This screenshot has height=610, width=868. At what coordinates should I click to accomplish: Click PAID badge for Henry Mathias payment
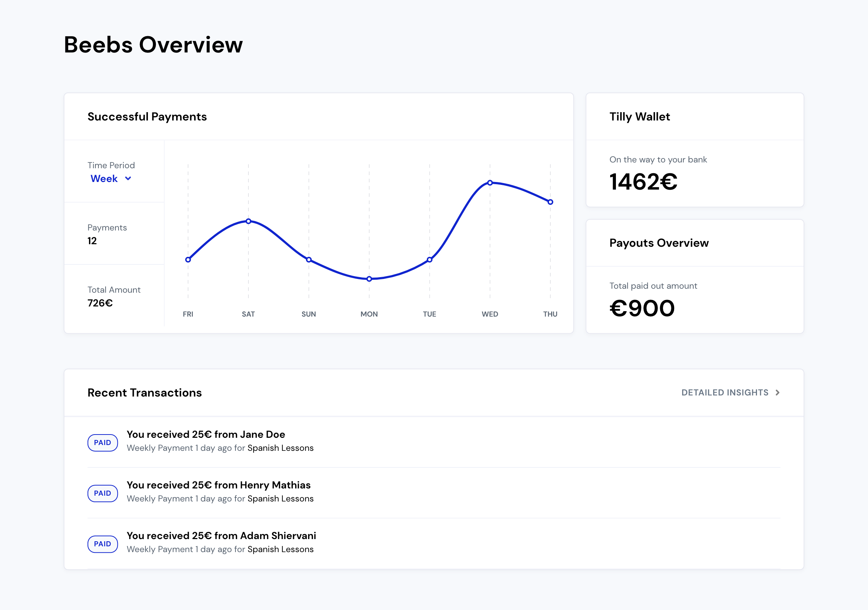pos(102,493)
